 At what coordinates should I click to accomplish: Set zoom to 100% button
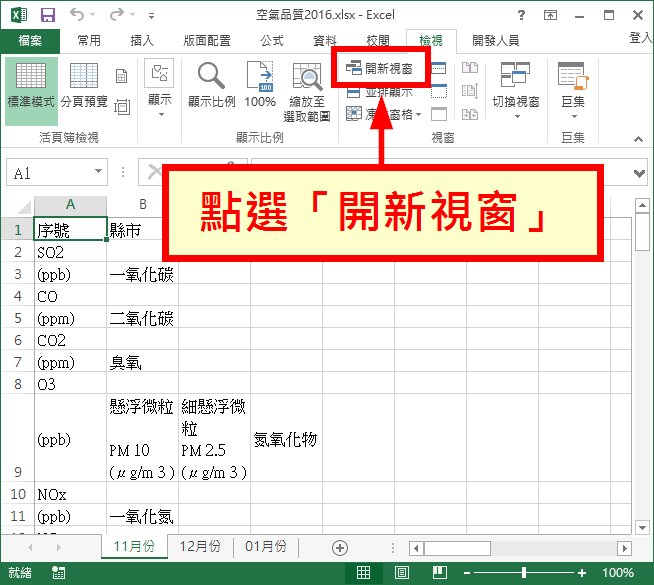[x=260, y=85]
